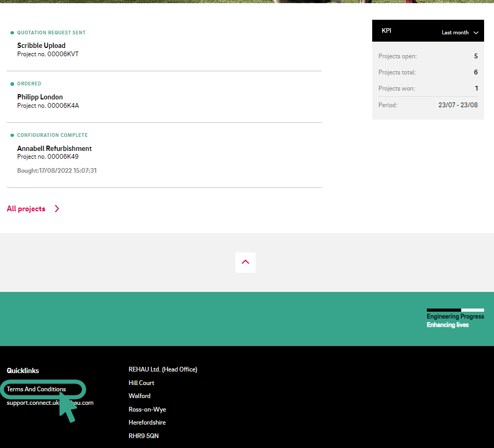
Task: Click the KPI panel heading
Action: pos(387,31)
